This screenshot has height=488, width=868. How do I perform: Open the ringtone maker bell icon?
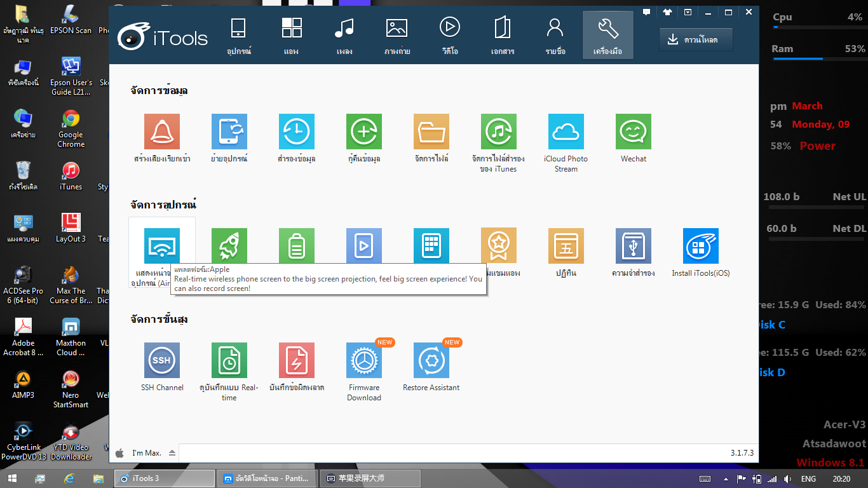[x=162, y=132]
